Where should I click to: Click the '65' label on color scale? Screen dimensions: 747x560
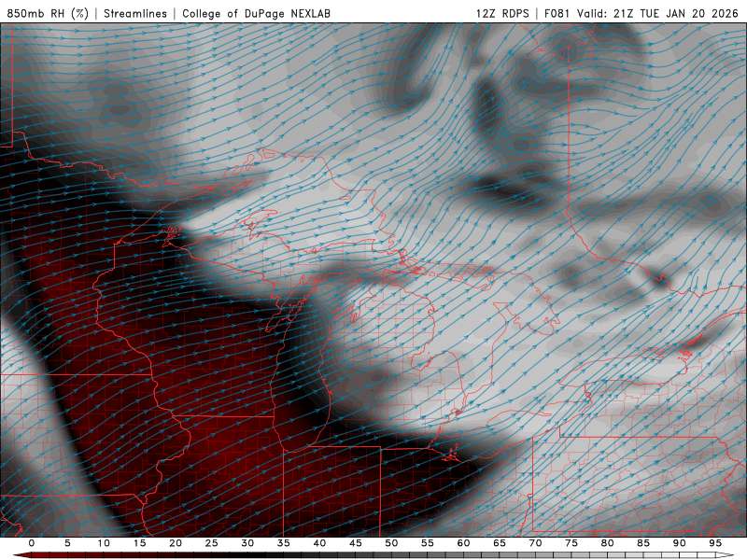pyautogui.click(x=500, y=543)
